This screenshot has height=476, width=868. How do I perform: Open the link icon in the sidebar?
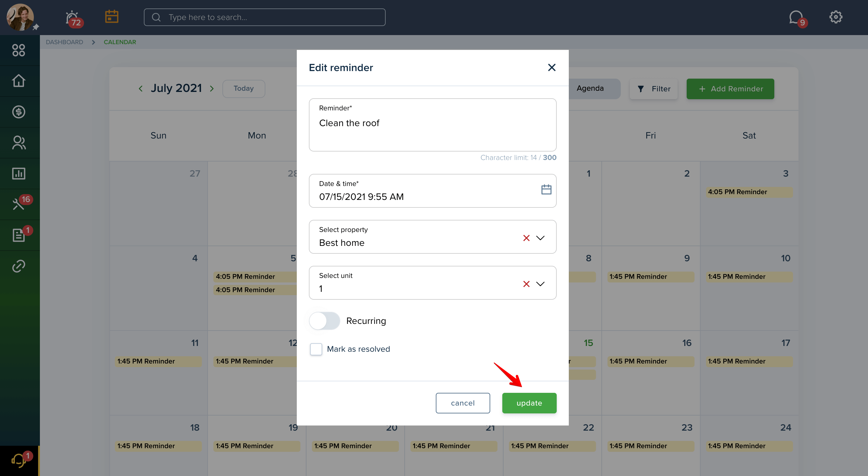(x=18, y=266)
